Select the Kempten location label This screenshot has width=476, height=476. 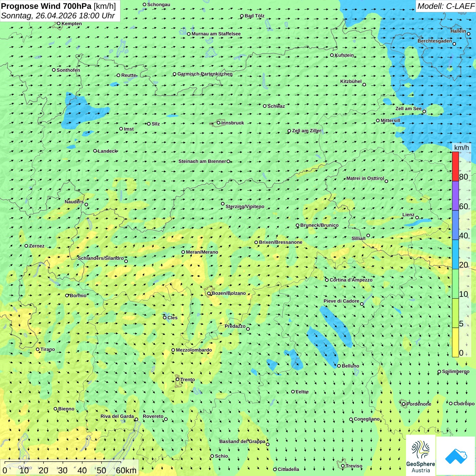72,23
